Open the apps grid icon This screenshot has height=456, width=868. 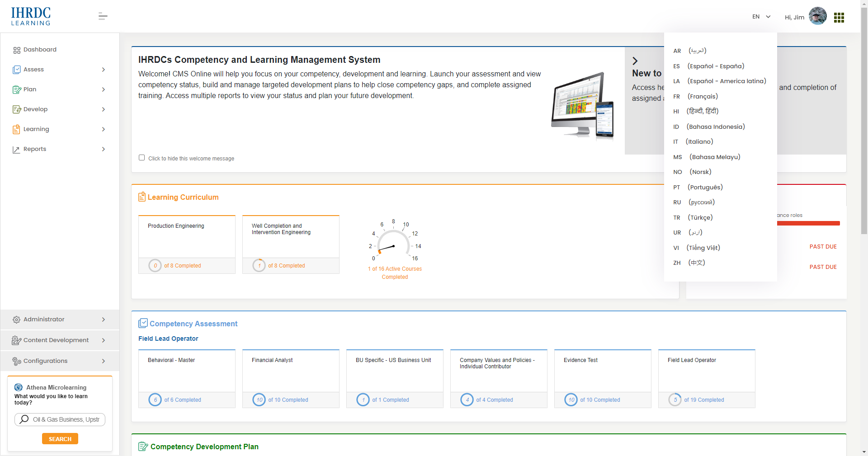coord(839,17)
